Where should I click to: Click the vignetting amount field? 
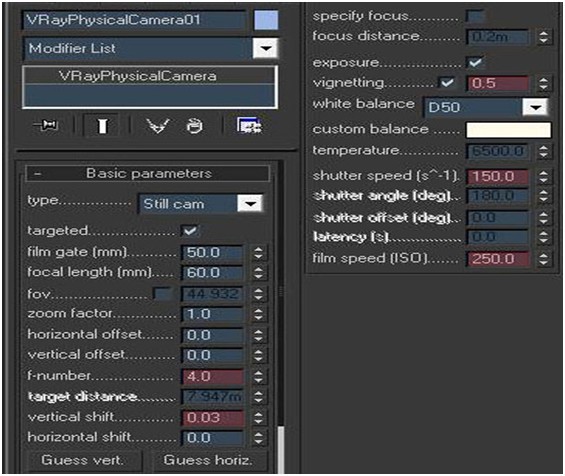pos(498,83)
